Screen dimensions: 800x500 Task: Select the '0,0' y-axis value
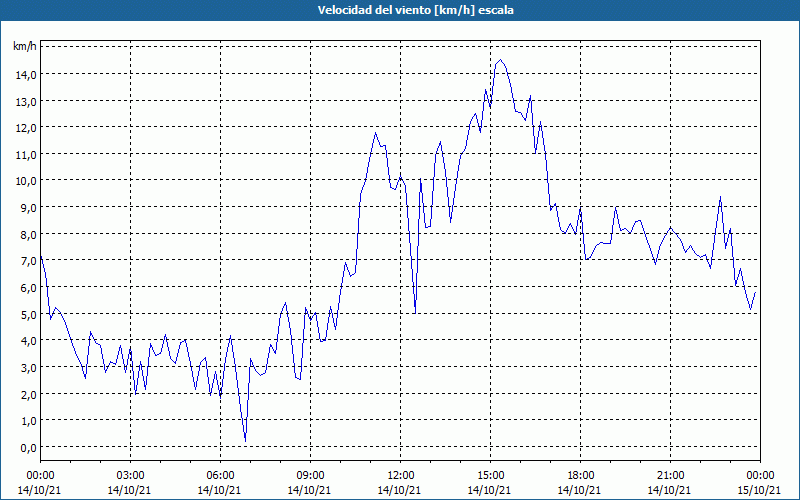(x=28, y=447)
